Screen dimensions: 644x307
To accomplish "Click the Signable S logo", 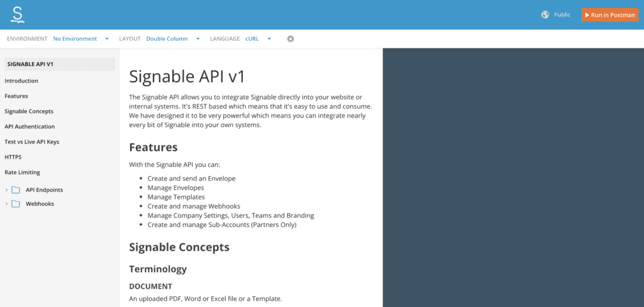I will (x=17, y=14).
